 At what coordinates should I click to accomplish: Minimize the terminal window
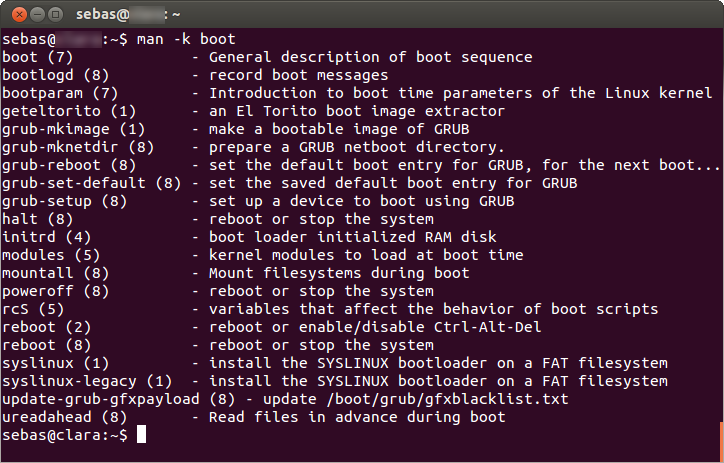(x=35, y=14)
